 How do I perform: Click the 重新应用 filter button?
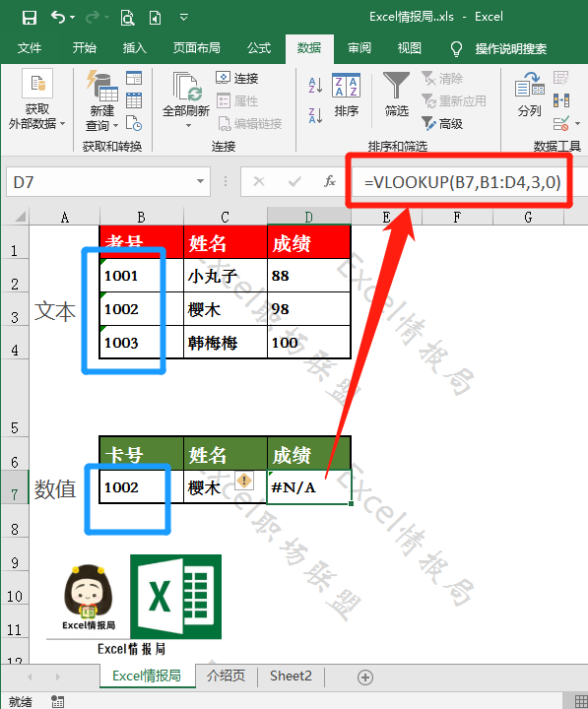(x=454, y=100)
